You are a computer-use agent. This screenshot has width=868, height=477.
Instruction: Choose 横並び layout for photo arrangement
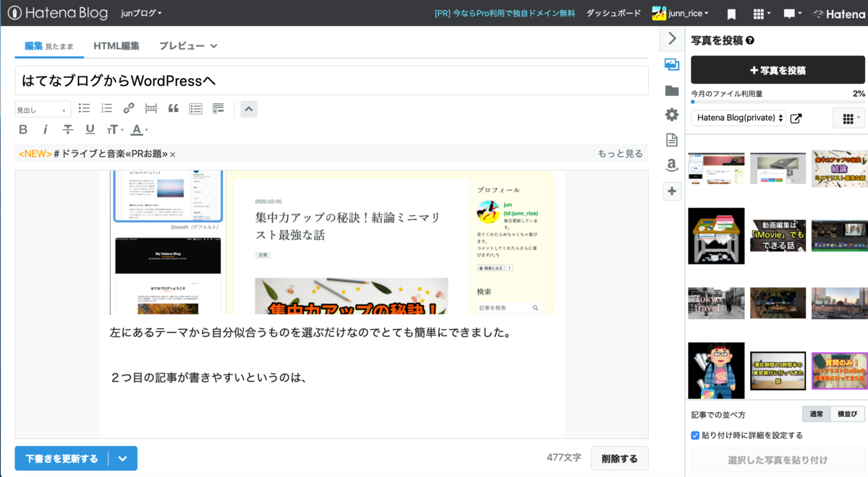point(847,414)
